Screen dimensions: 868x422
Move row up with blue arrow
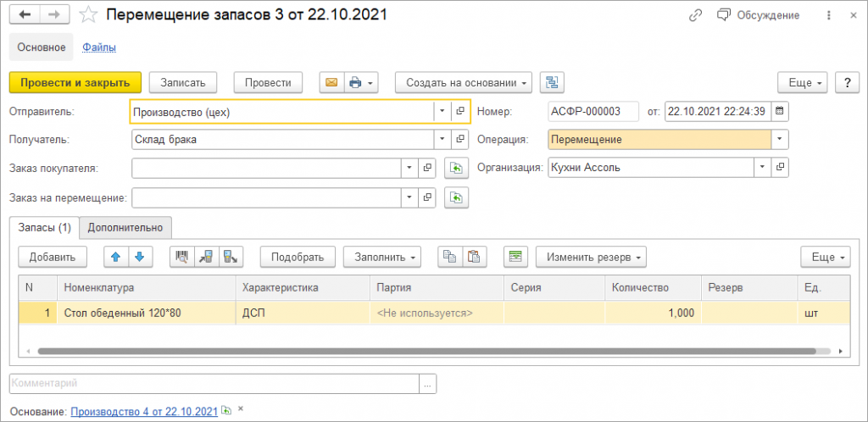(115, 256)
